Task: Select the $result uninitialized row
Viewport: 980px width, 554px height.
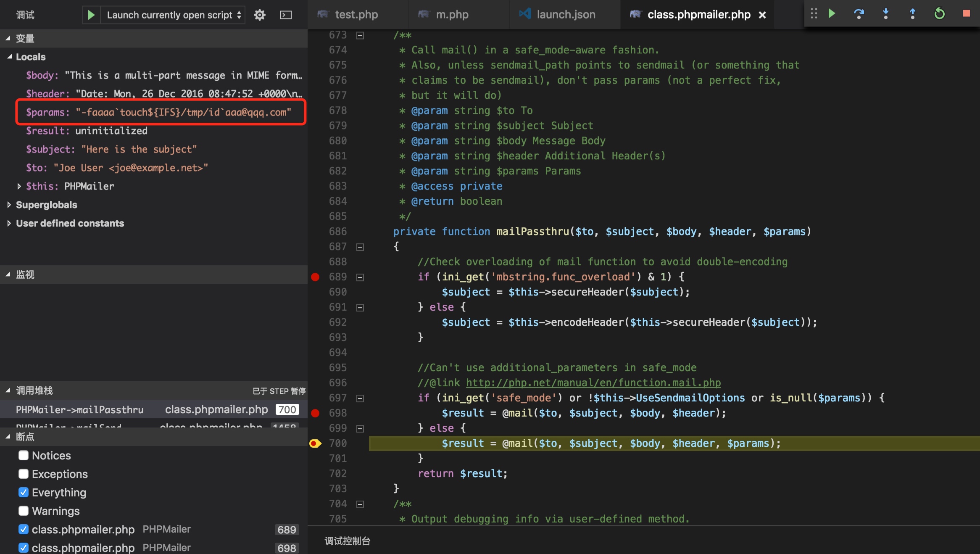Action: click(154, 131)
